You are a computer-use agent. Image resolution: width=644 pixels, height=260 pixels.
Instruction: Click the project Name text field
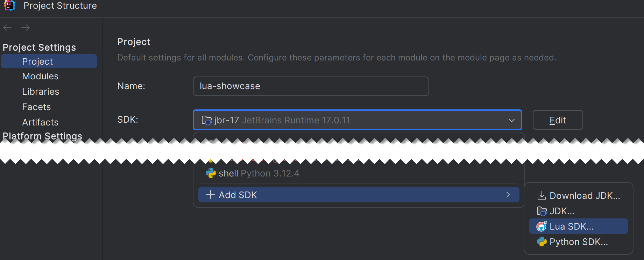pyautogui.click(x=311, y=86)
